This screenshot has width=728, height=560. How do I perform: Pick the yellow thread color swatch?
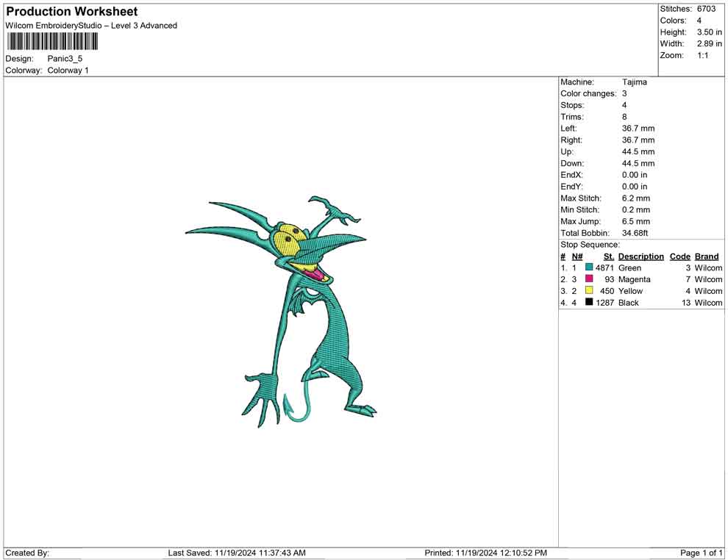[x=589, y=292]
